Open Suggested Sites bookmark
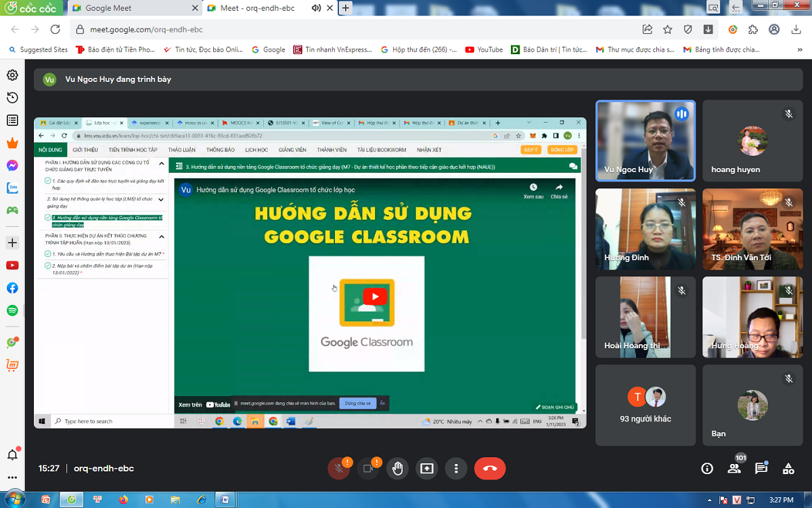Screen dimensions: 812x508 click(x=39, y=49)
